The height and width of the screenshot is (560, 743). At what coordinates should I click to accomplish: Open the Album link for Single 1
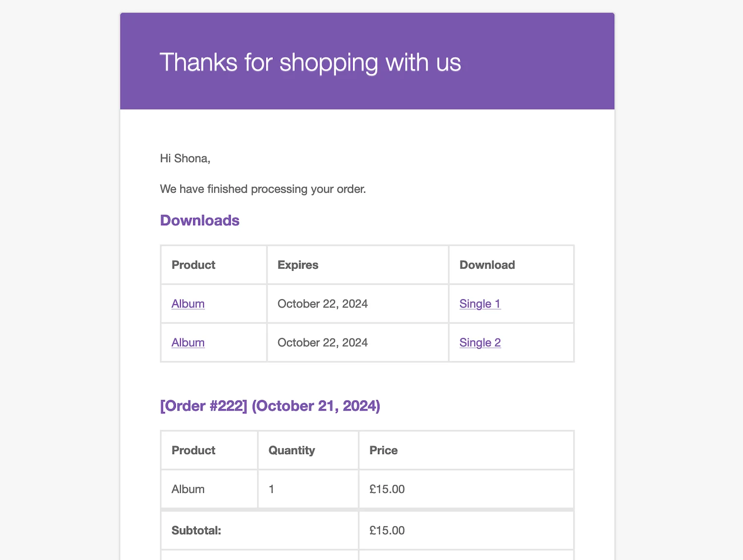click(188, 304)
